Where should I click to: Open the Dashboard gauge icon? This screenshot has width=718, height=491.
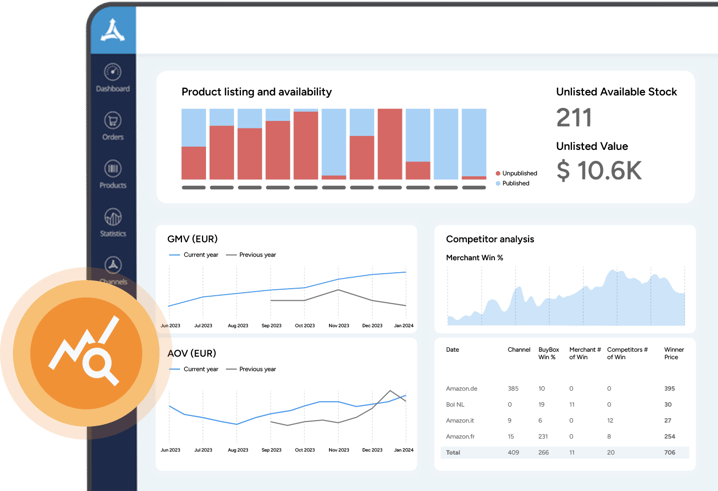point(113,72)
